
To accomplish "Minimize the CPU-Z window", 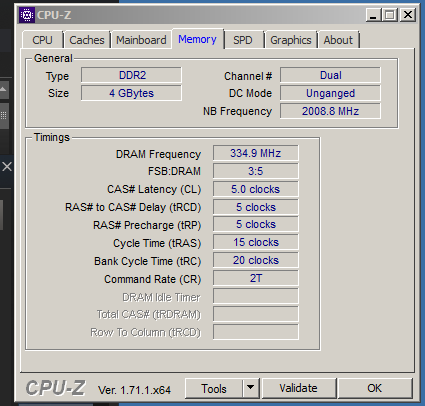I will point(373,15).
